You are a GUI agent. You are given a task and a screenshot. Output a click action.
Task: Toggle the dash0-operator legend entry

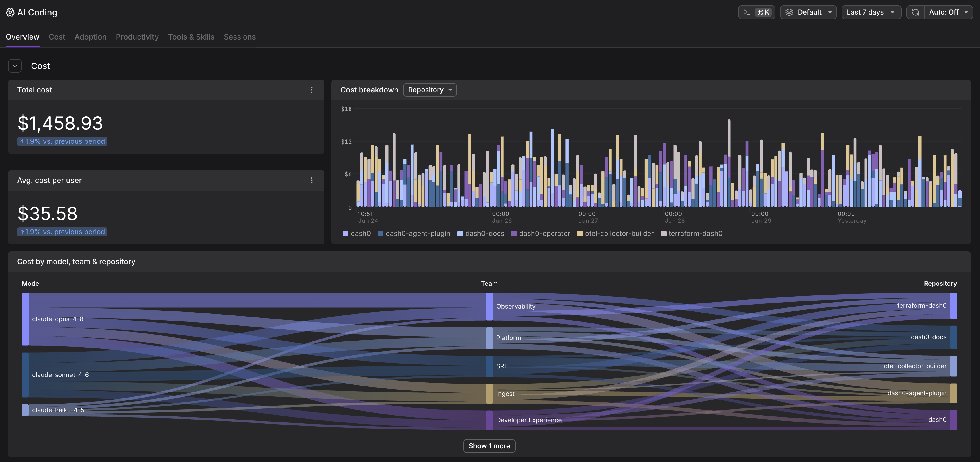541,234
